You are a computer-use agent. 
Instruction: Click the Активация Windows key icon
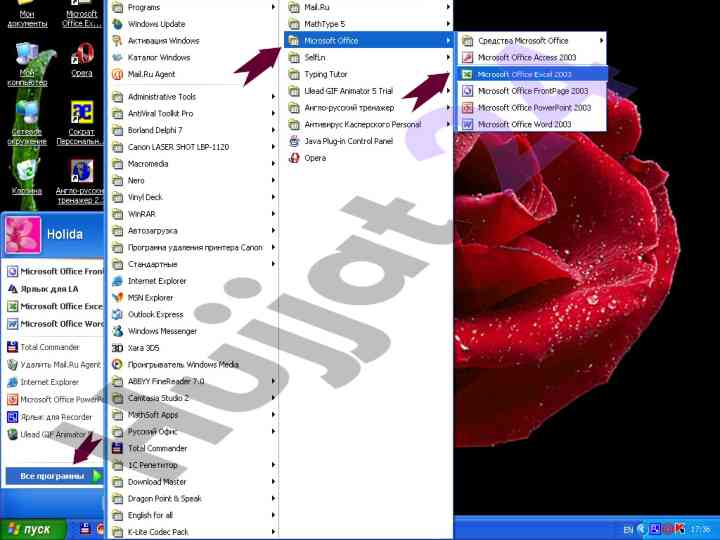118,41
